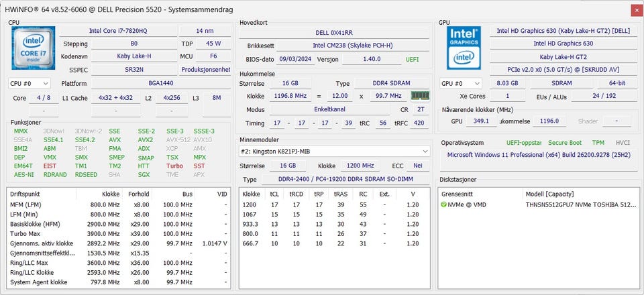Click the ECC Nei value
Screen dimensions: 644x295
pos(418,166)
